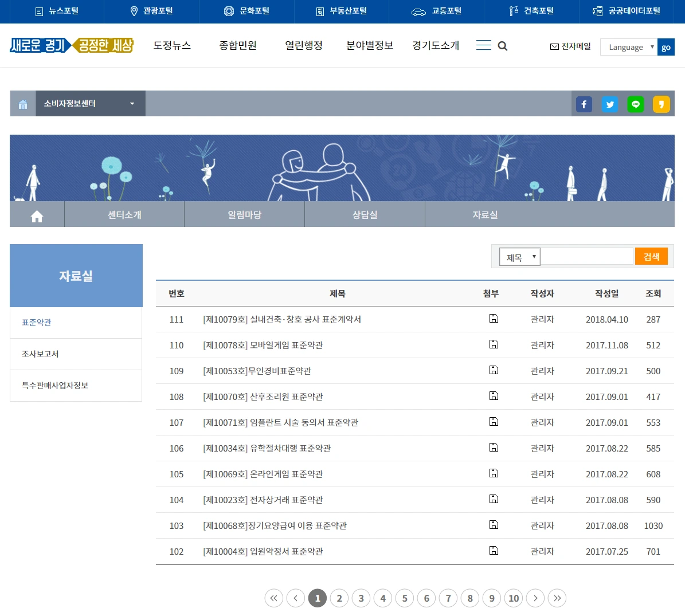Viewport: 685px width, 616px height.
Task: Open the 종합민원 main menu
Action: [x=238, y=45]
